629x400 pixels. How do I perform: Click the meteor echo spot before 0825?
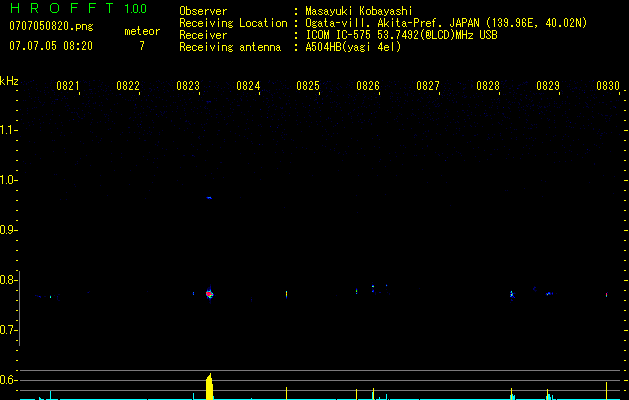(286, 294)
